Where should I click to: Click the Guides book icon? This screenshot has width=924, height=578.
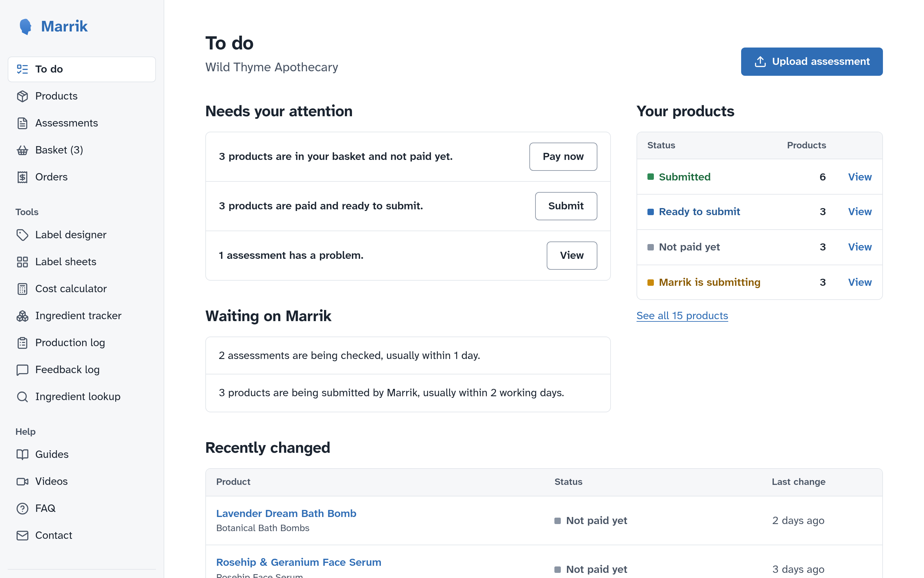click(22, 454)
